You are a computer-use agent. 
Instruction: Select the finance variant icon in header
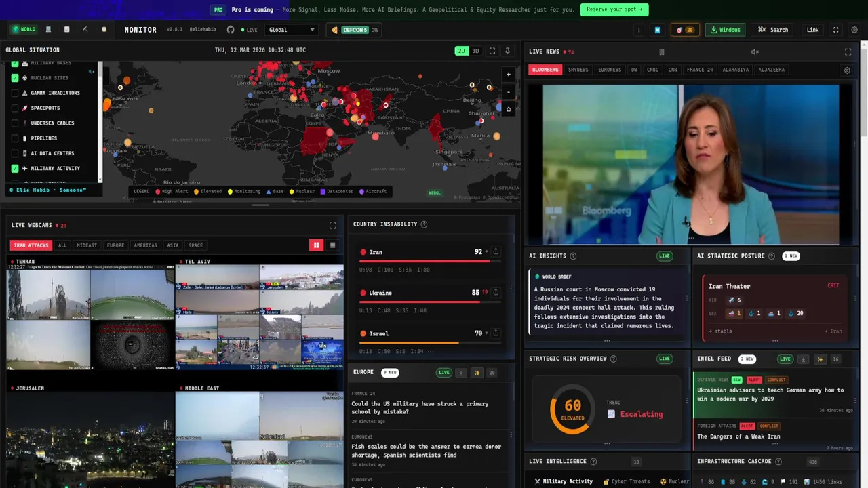(66, 29)
